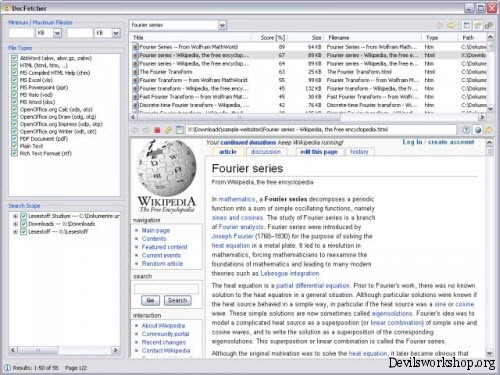
Task: Click the Go button in Wikipedia search
Action: point(150,301)
